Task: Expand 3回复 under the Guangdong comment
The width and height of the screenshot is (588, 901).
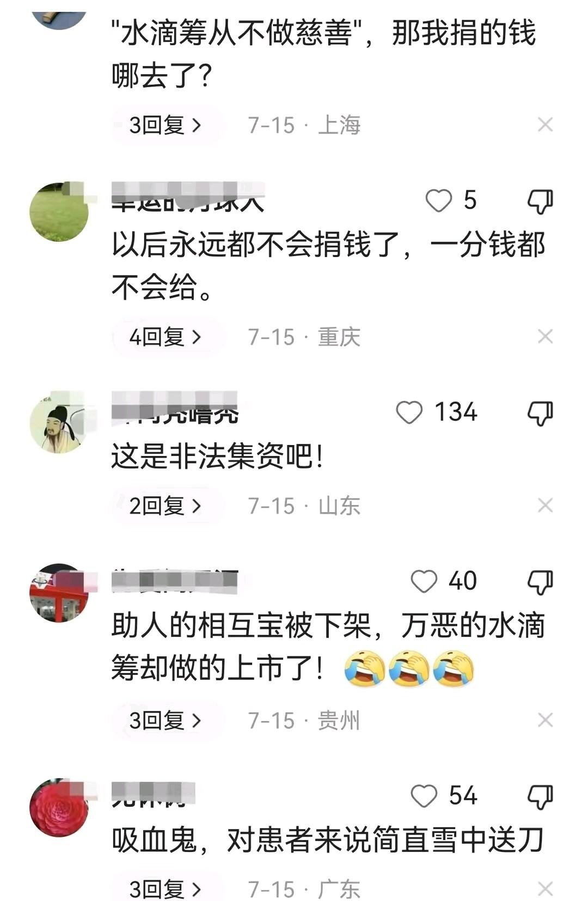Action: [x=166, y=888]
